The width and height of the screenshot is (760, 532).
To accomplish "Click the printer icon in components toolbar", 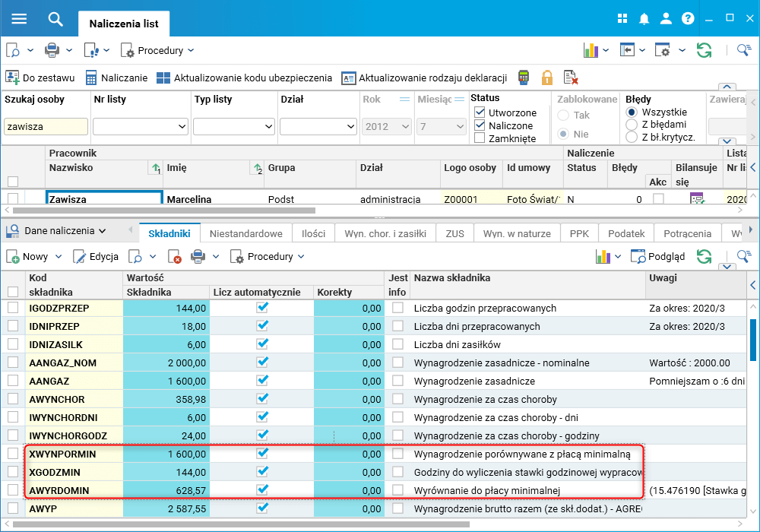I will pos(196,257).
